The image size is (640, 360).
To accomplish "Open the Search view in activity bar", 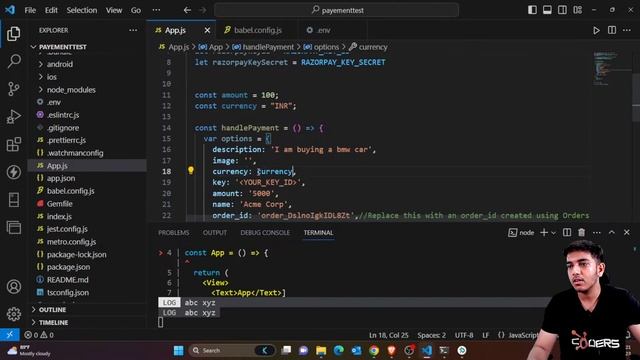I will pyautogui.click(x=13, y=61).
